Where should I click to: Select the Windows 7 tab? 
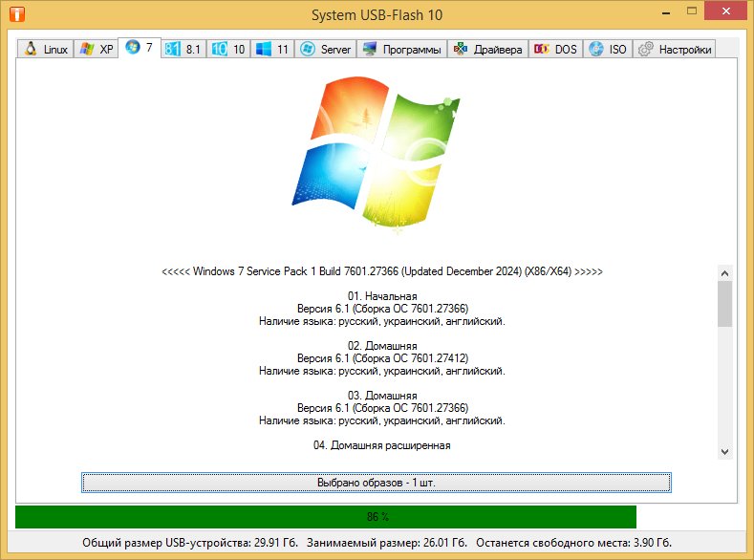click(x=140, y=48)
